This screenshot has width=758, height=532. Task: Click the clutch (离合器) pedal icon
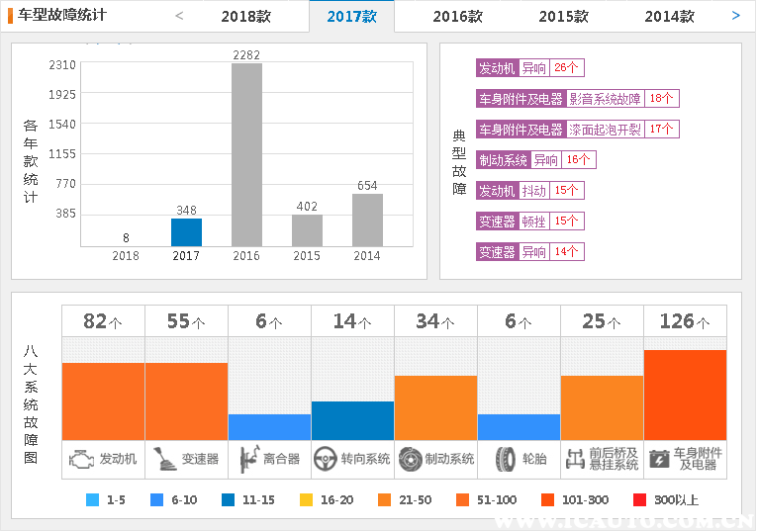tap(247, 459)
